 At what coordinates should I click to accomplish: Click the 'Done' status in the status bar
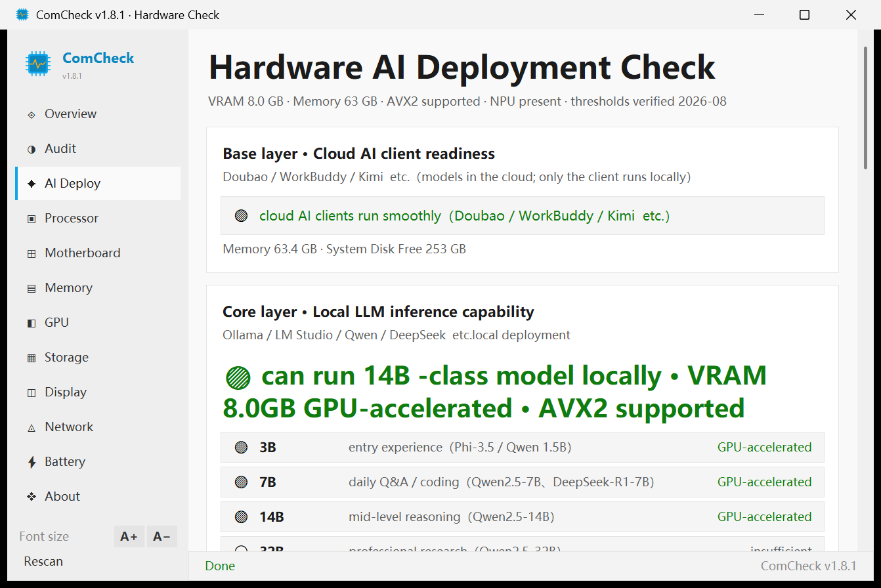pos(220,566)
